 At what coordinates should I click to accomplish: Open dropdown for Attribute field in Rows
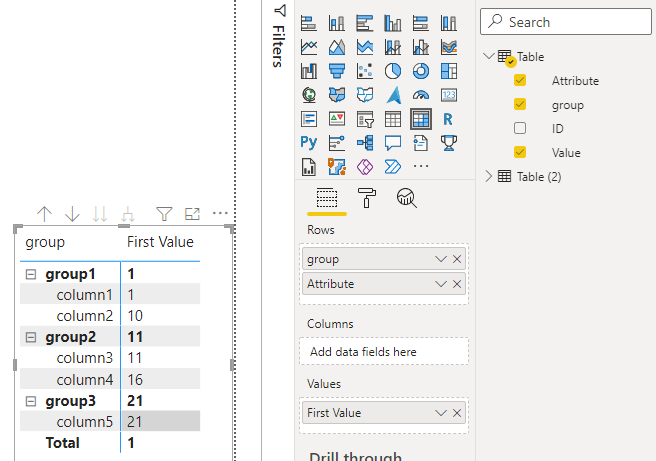[x=441, y=284]
